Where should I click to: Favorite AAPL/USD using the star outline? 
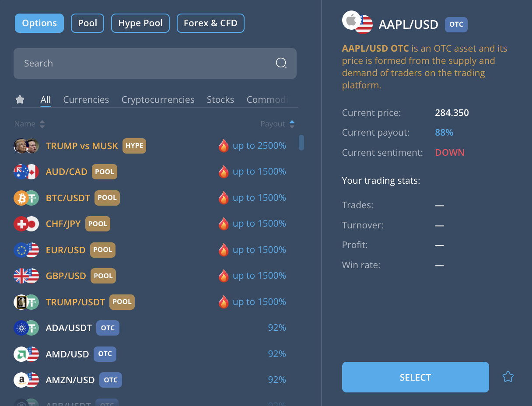click(x=508, y=376)
